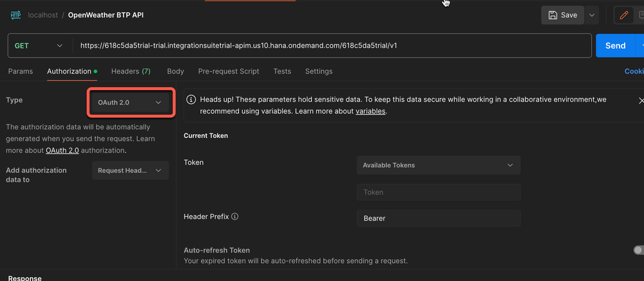Click the info icon beside Header Prefix

coord(235,217)
